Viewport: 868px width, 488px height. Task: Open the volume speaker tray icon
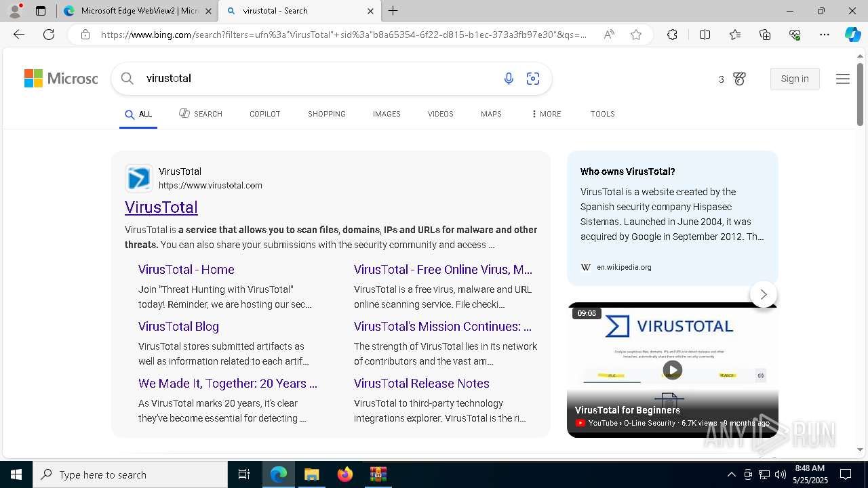(781, 474)
